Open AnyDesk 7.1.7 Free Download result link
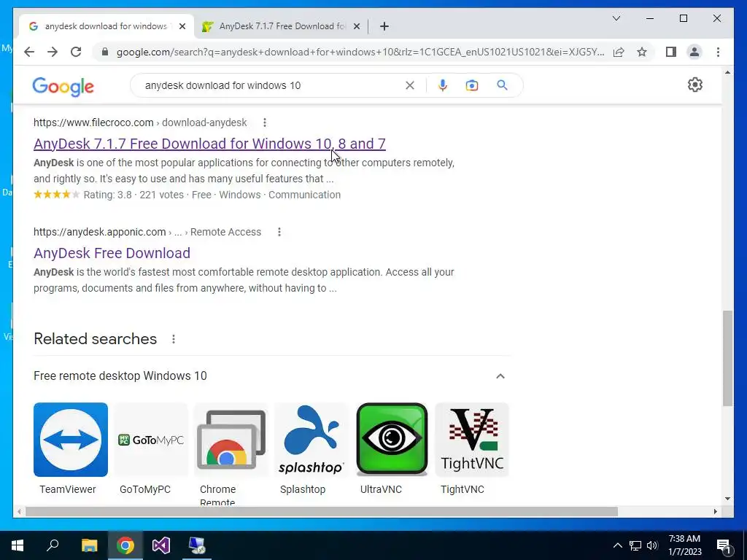Screen dimensions: 747x560 [209, 144]
